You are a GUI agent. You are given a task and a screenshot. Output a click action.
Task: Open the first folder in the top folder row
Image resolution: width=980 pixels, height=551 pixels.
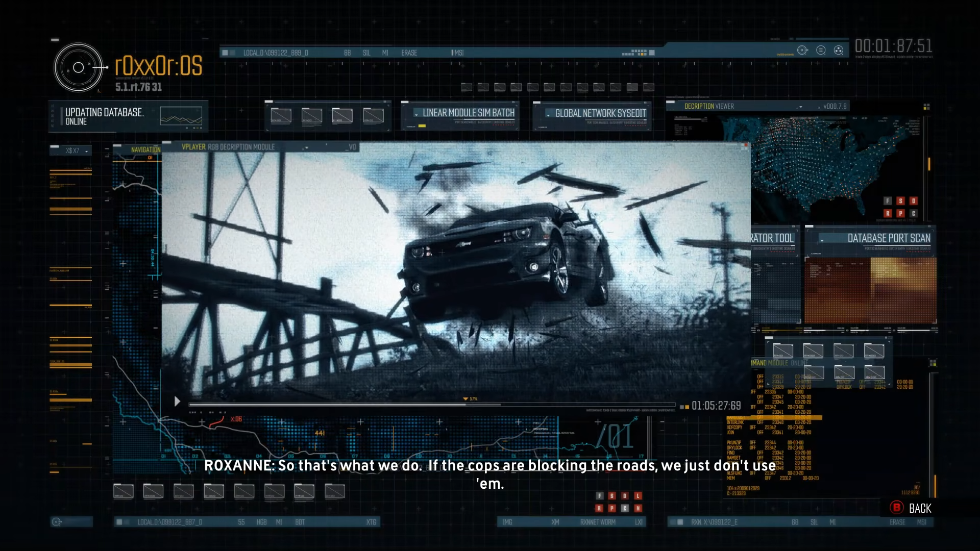point(467,87)
